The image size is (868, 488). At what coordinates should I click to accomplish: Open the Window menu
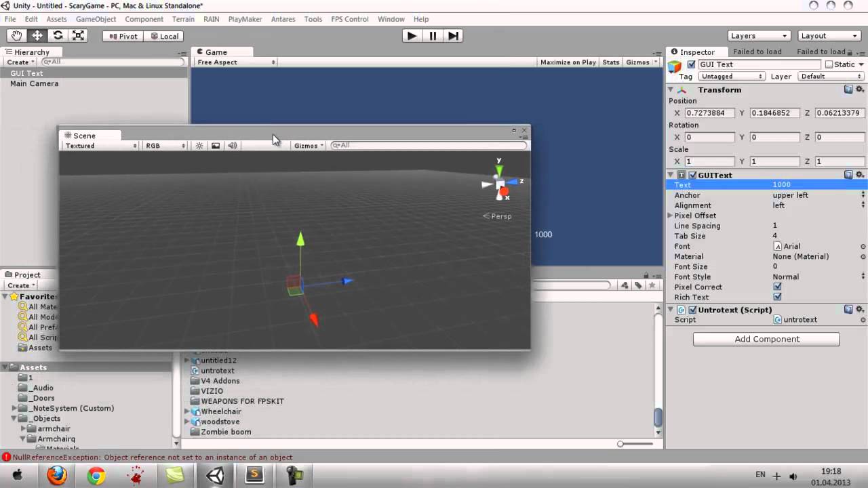391,19
